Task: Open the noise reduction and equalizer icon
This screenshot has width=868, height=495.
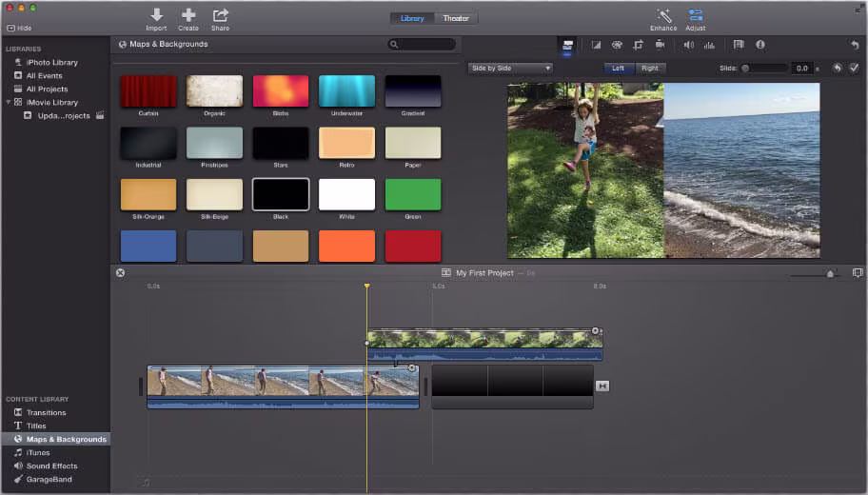Action: tap(709, 45)
